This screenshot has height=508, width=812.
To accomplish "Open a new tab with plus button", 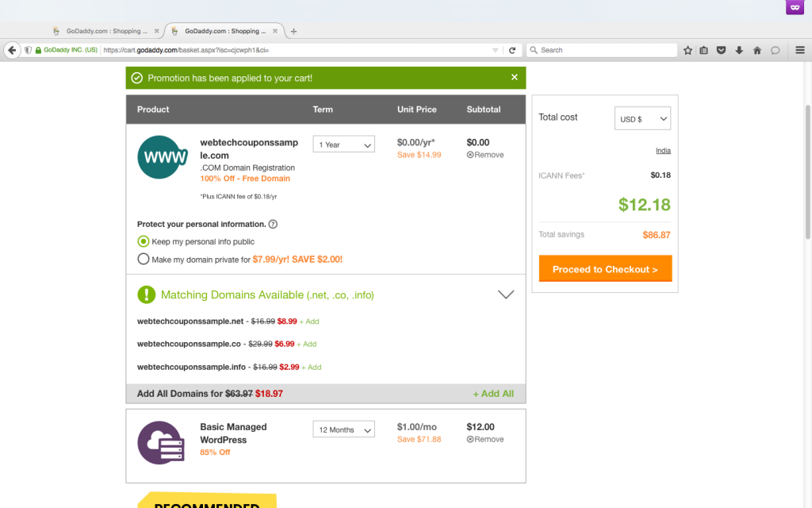I will click(x=293, y=31).
